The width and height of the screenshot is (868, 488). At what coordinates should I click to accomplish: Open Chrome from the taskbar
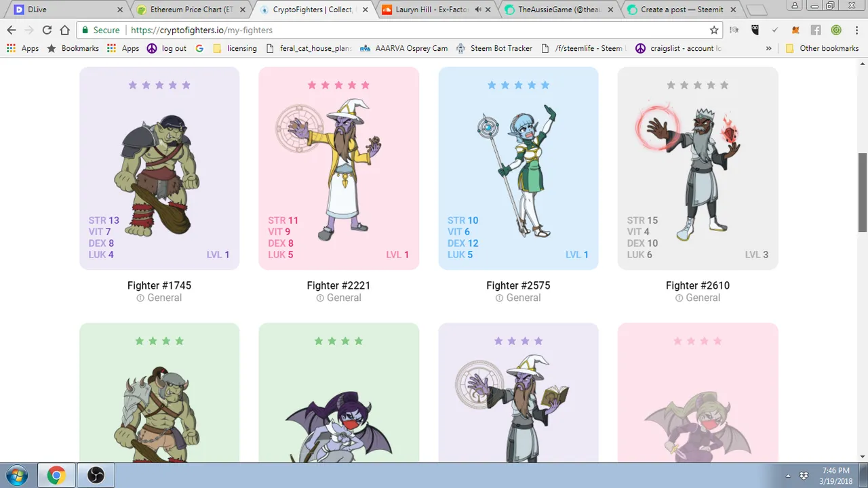[56, 475]
